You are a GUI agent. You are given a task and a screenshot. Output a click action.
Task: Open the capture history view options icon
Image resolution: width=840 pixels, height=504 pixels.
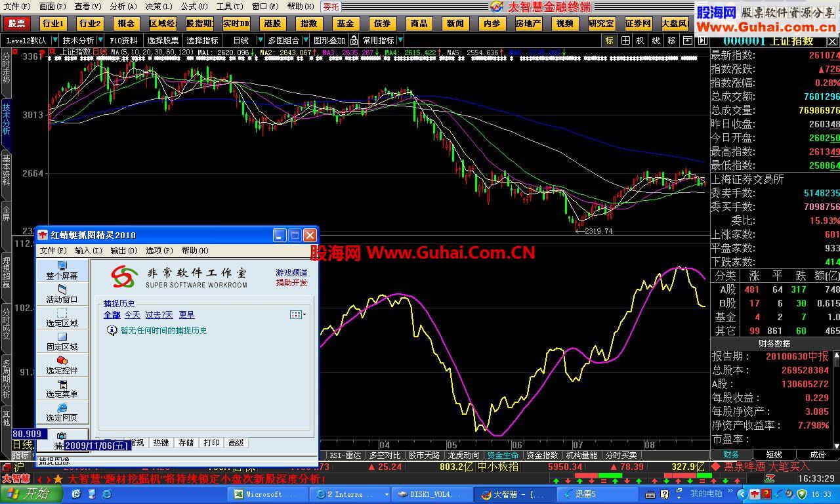297,315
